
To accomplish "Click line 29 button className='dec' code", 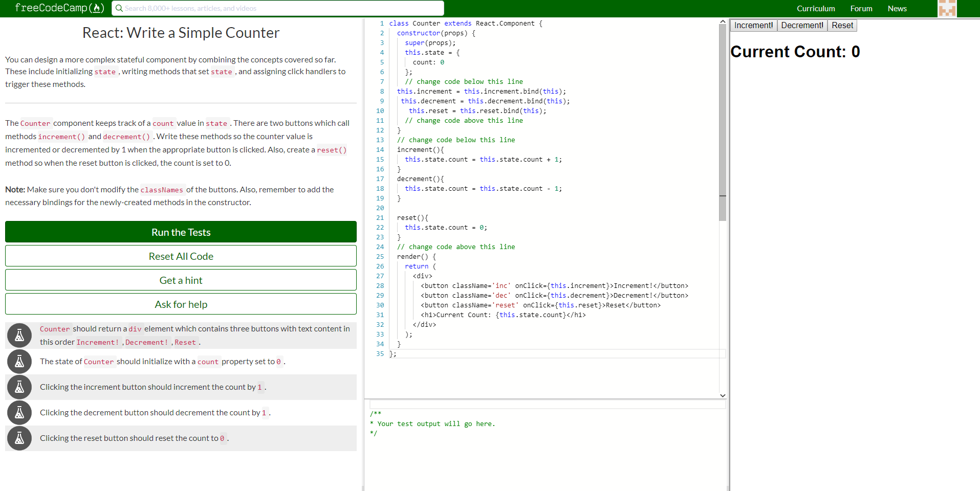I will [554, 296].
